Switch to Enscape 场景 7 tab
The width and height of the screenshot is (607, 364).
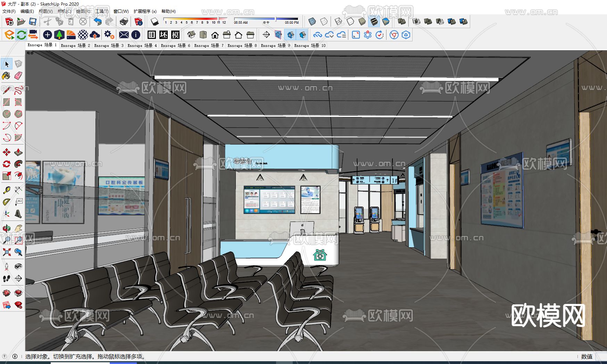click(x=209, y=45)
